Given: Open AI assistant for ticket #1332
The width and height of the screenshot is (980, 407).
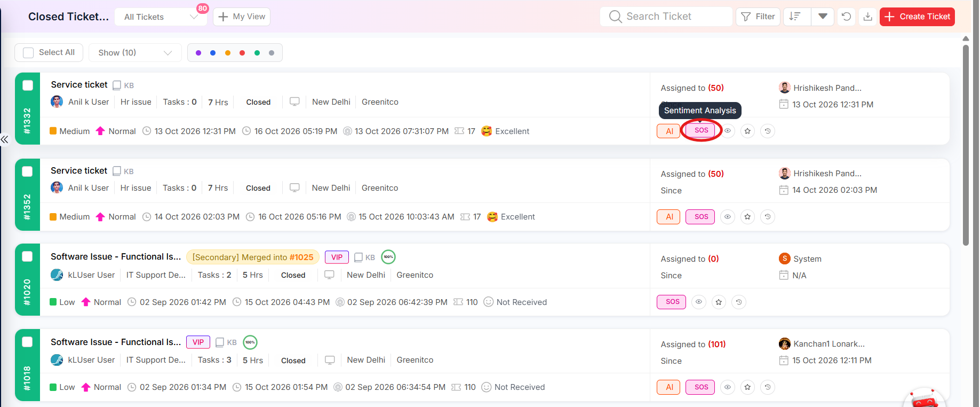Looking at the screenshot, I should (x=669, y=131).
